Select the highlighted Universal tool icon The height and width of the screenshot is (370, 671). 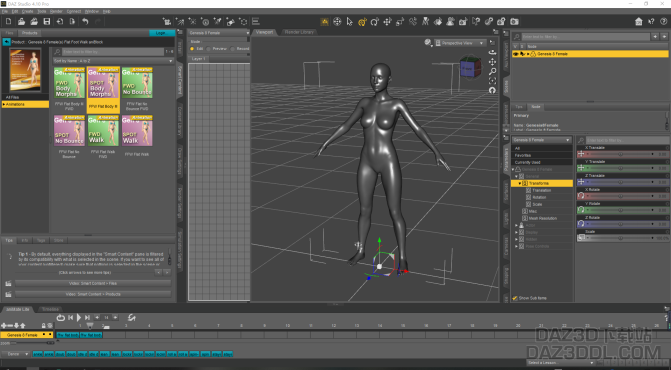(362, 21)
